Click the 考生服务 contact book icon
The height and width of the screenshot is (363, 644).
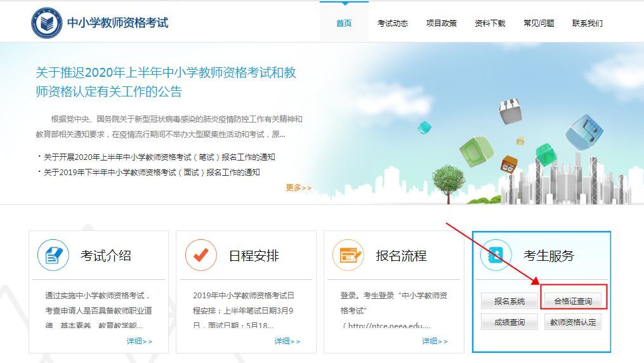(x=496, y=255)
